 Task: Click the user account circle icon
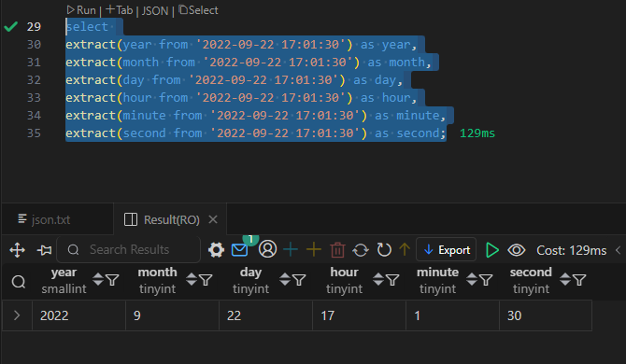pyautogui.click(x=267, y=249)
